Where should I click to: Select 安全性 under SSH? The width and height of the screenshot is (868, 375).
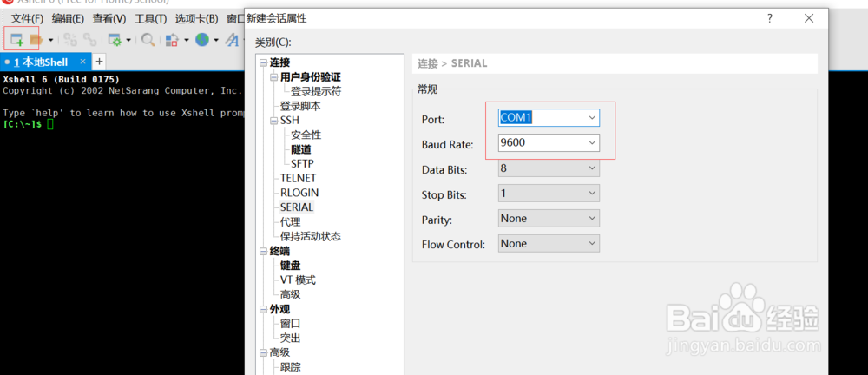(306, 135)
